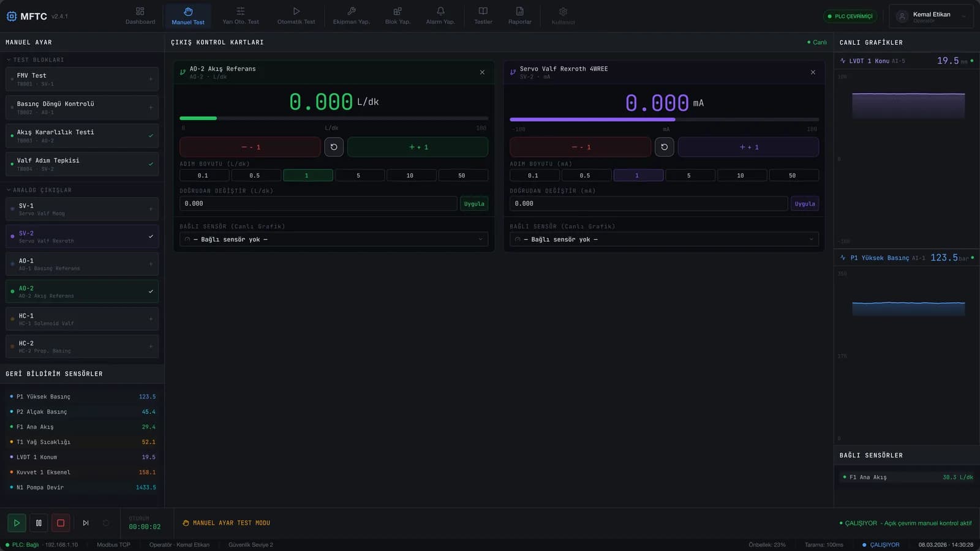Click the L/dk direct value input field

(x=318, y=204)
